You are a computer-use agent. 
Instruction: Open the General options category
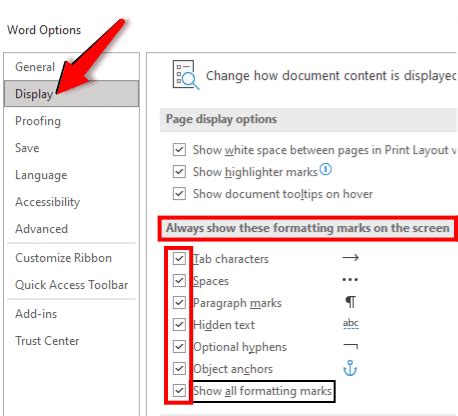point(71,67)
